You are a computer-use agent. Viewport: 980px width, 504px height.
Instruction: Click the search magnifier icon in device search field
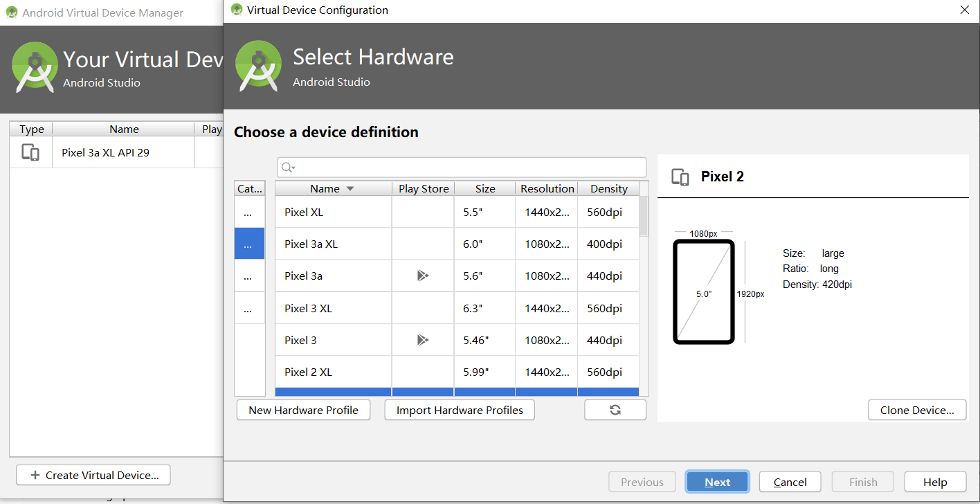tap(288, 168)
